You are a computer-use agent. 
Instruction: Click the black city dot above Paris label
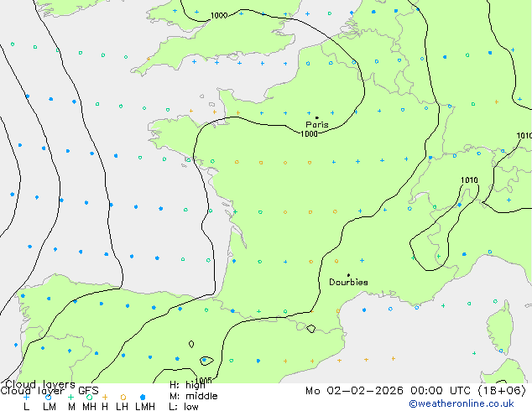point(317,117)
